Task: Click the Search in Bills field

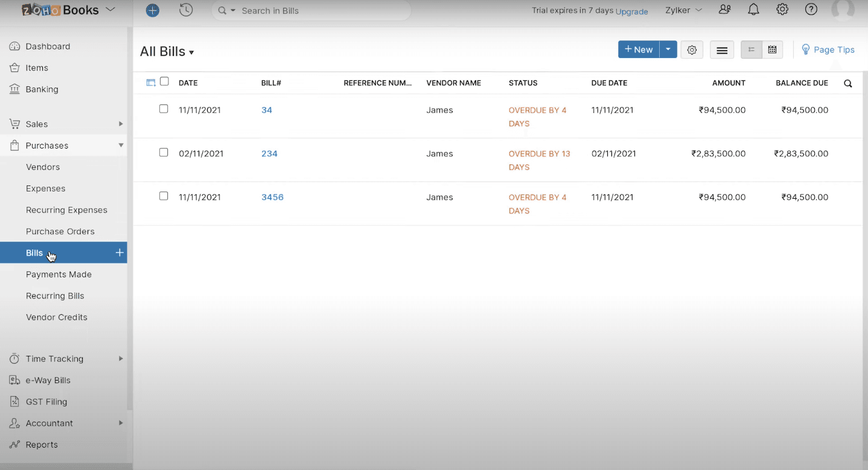Action: pyautogui.click(x=320, y=11)
